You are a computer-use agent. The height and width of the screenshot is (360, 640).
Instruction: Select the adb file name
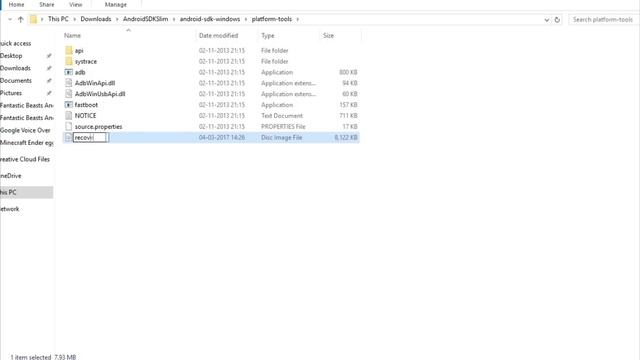point(80,72)
